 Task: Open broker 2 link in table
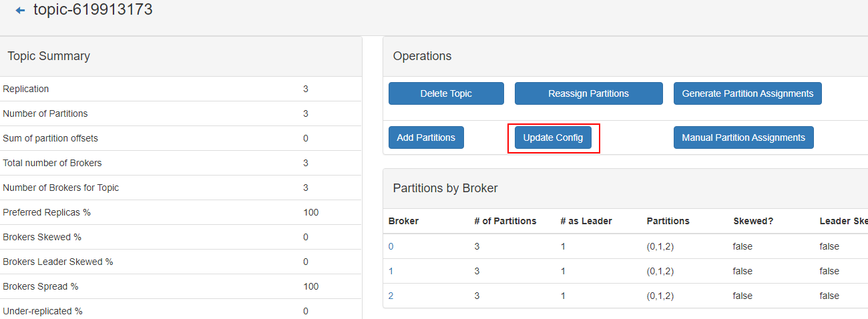click(x=391, y=296)
